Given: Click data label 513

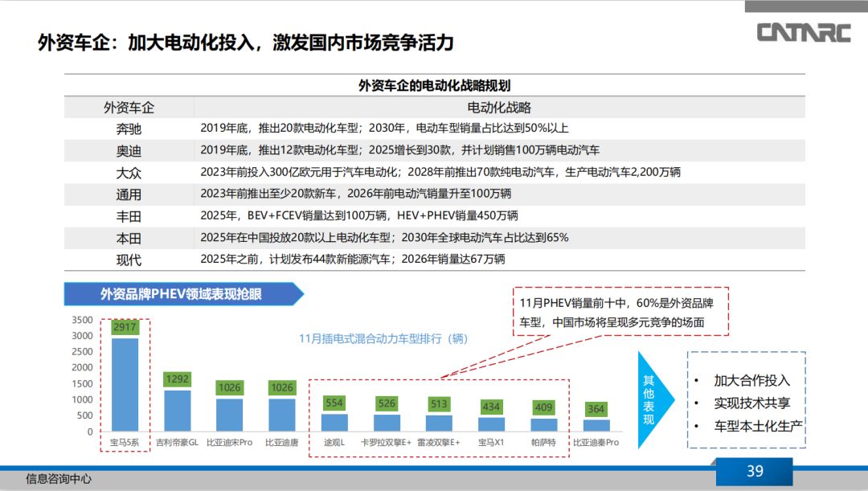Looking at the screenshot, I should [x=439, y=404].
